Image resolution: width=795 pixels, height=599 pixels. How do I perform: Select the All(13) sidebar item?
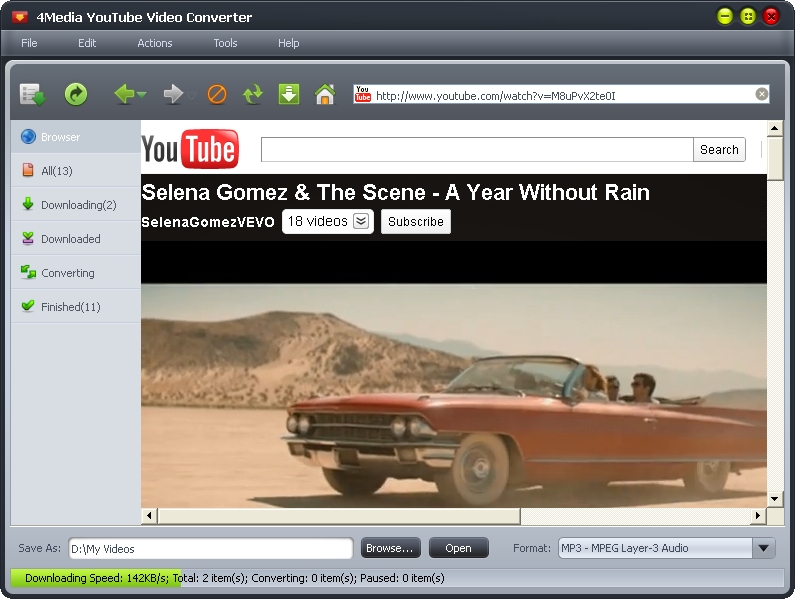click(76, 171)
